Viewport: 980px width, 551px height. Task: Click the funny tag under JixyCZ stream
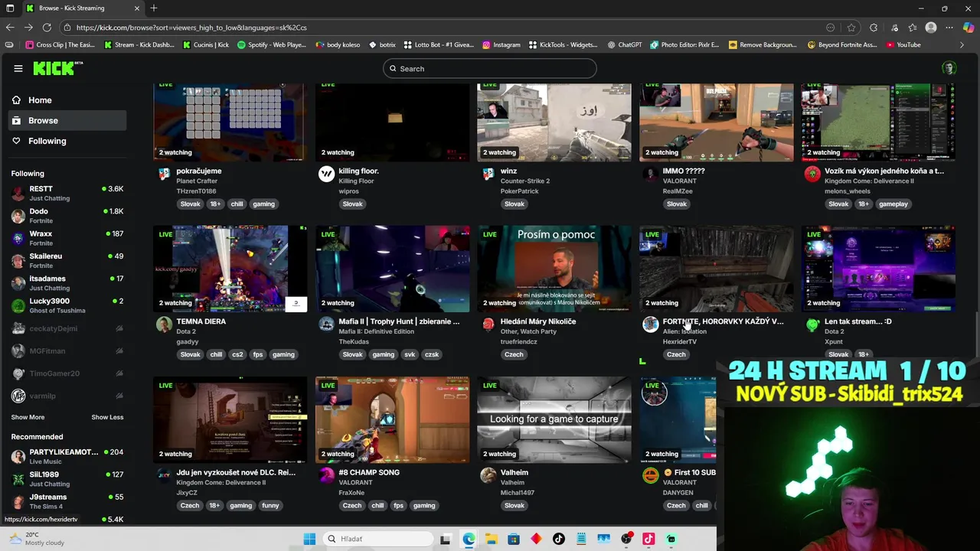[270, 505]
